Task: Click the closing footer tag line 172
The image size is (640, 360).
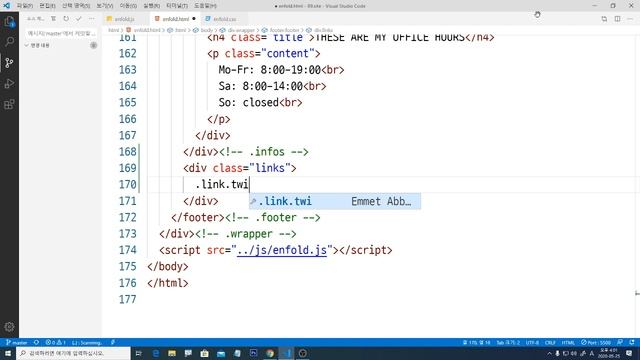Action: (198, 218)
